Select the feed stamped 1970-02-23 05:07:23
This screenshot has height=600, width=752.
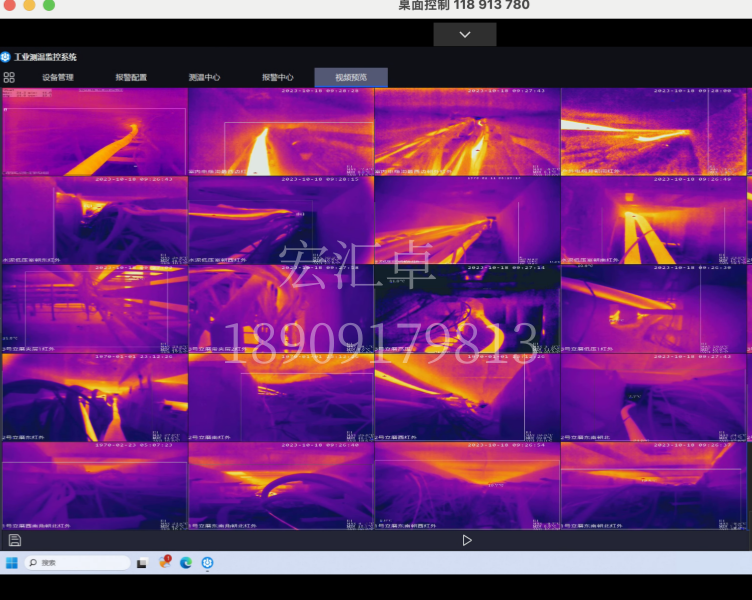coord(95,486)
